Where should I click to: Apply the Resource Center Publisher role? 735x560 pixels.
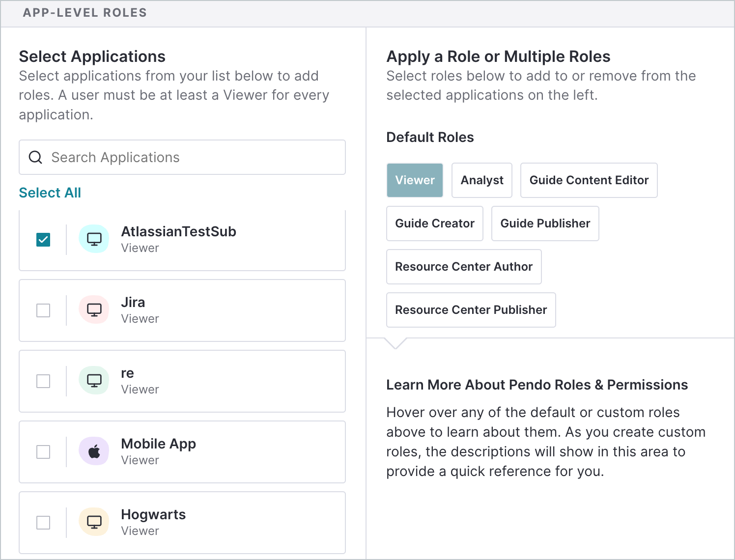point(471,310)
